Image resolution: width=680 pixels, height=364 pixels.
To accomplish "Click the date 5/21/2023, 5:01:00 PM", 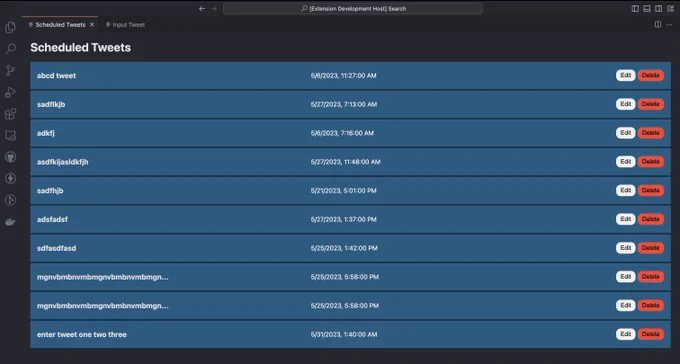I will (343, 190).
